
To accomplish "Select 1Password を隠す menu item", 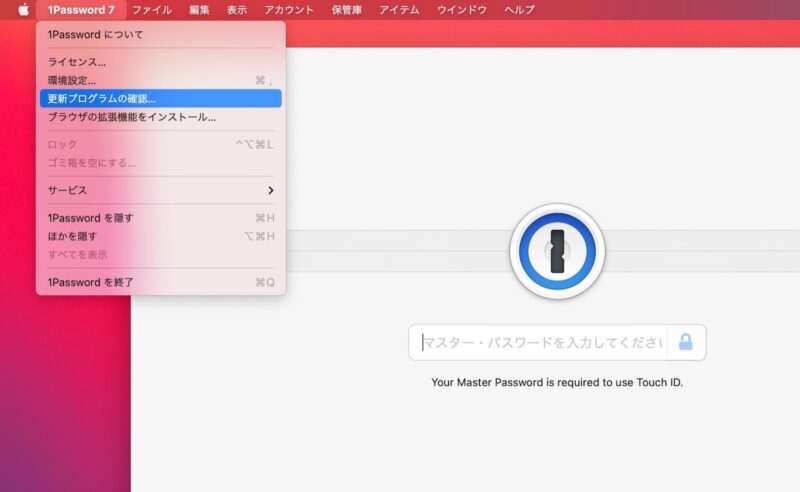I will (160, 218).
